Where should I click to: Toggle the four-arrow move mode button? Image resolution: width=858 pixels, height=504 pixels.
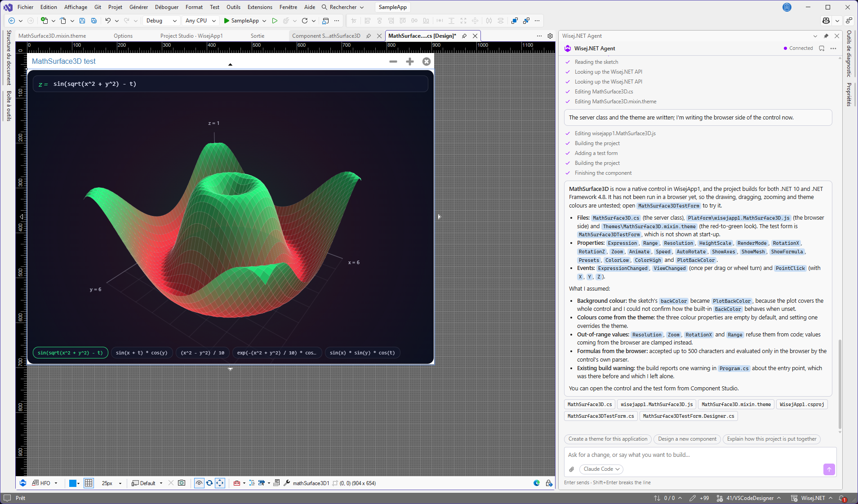point(220,483)
